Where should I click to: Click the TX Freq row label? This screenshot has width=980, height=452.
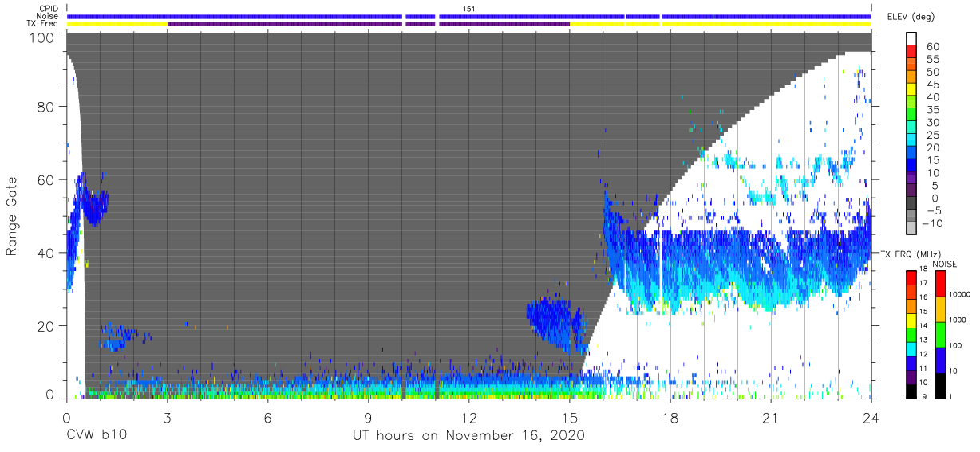[41, 24]
